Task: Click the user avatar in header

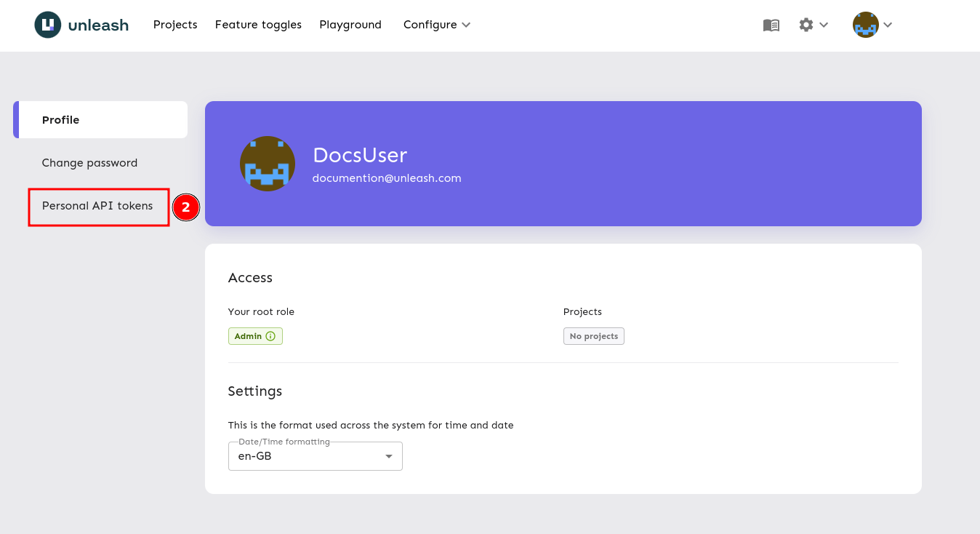Action: coord(865,25)
